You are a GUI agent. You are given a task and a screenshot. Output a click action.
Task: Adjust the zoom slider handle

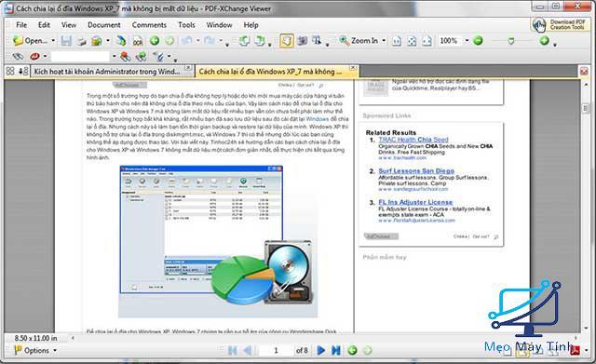tap(511, 41)
